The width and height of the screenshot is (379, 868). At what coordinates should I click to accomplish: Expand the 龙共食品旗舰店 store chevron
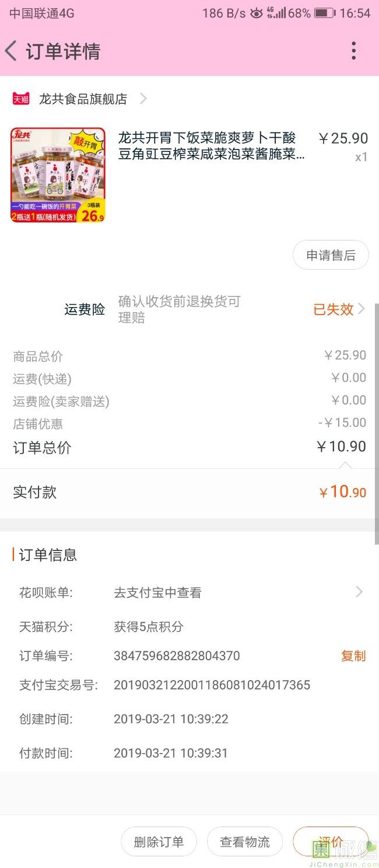pos(143,99)
